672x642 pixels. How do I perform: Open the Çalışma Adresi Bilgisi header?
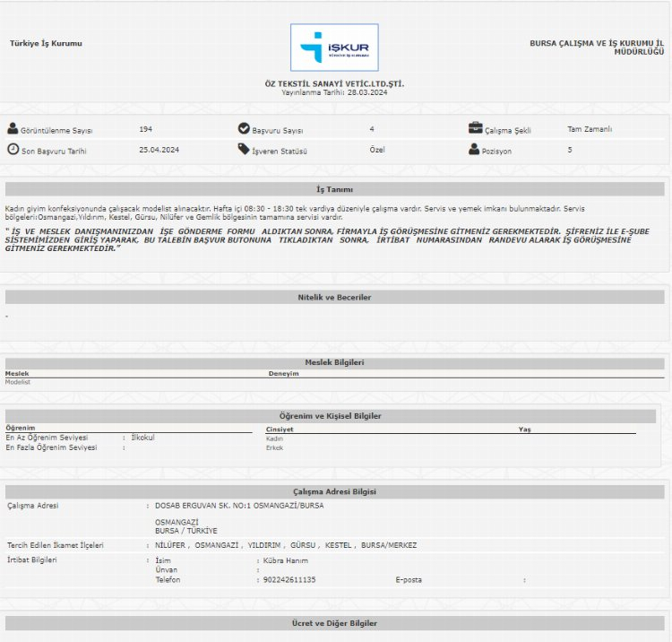click(x=334, y=491)
